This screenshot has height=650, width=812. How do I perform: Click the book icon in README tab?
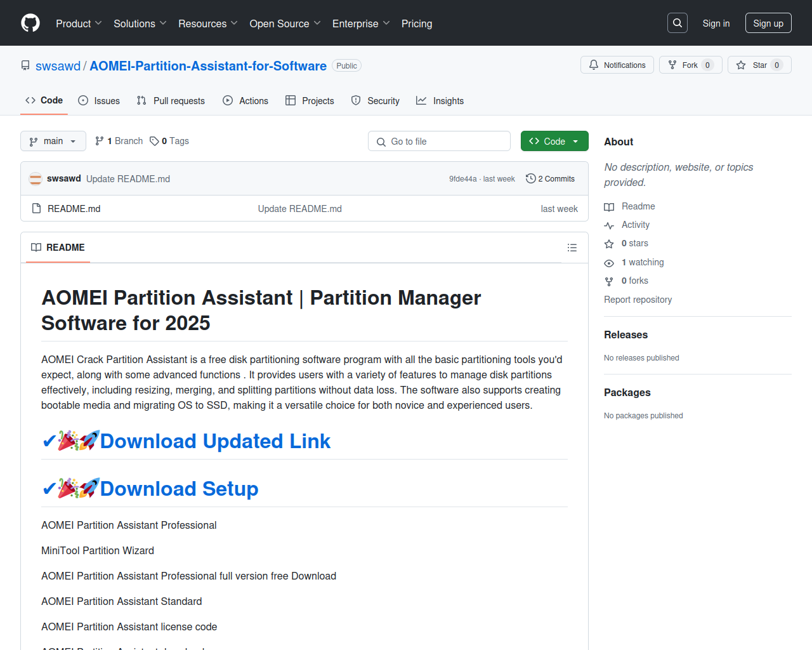(36, 248)
